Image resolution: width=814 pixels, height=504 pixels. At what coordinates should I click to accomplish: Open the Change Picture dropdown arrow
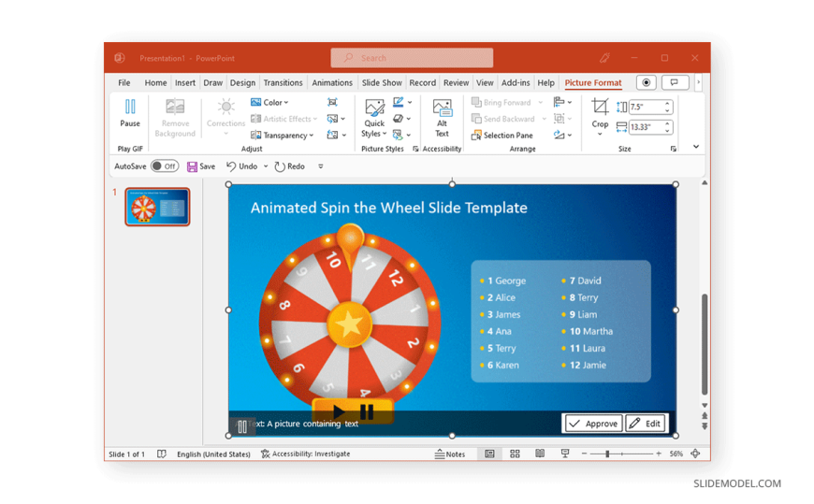click(x=343, y=119)
